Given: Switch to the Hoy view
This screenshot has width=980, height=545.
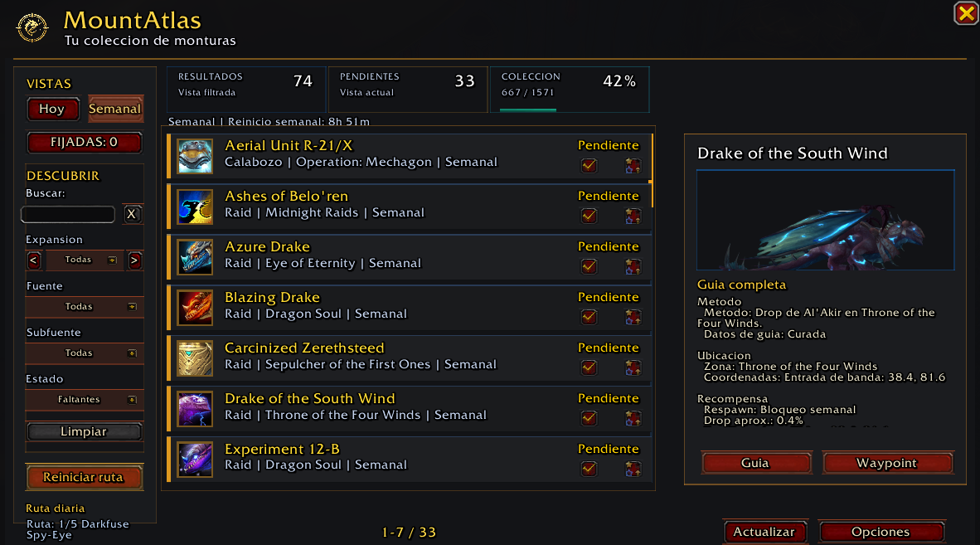Looking at the screenshot, I should coord(52,109).
